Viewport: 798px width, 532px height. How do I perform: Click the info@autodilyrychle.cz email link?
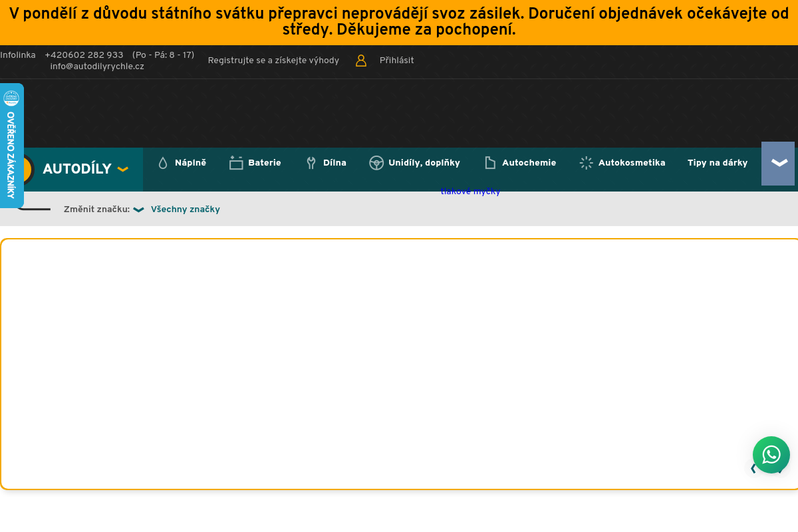[x=97, y=66]
